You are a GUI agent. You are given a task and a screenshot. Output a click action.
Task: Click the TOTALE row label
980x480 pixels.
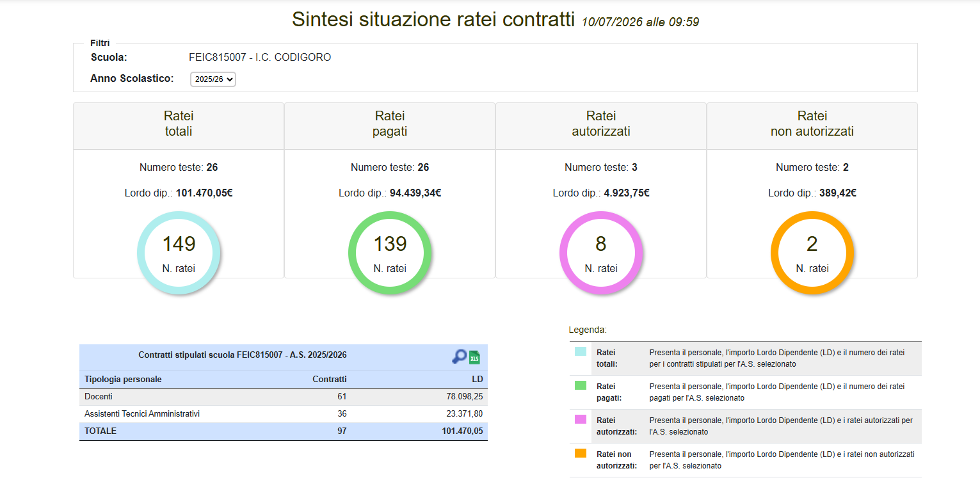tap(100, 431)
